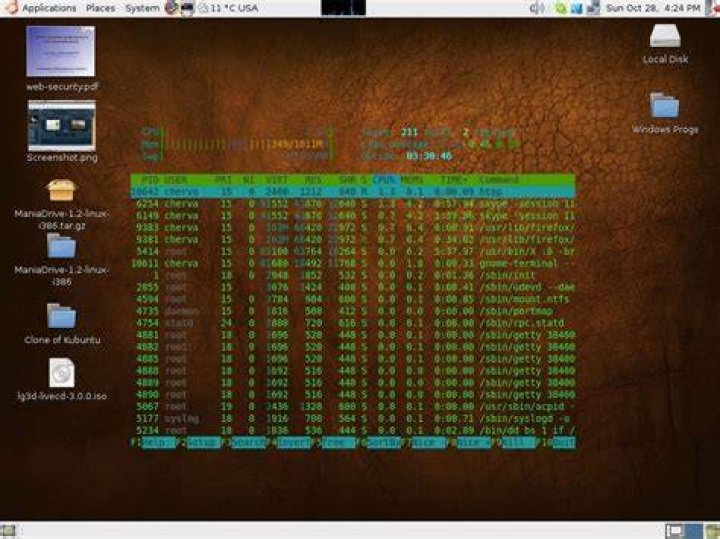Select the ManiaDrive-1.2-linux-i386.tar.gz archive icon

[62, 190]
